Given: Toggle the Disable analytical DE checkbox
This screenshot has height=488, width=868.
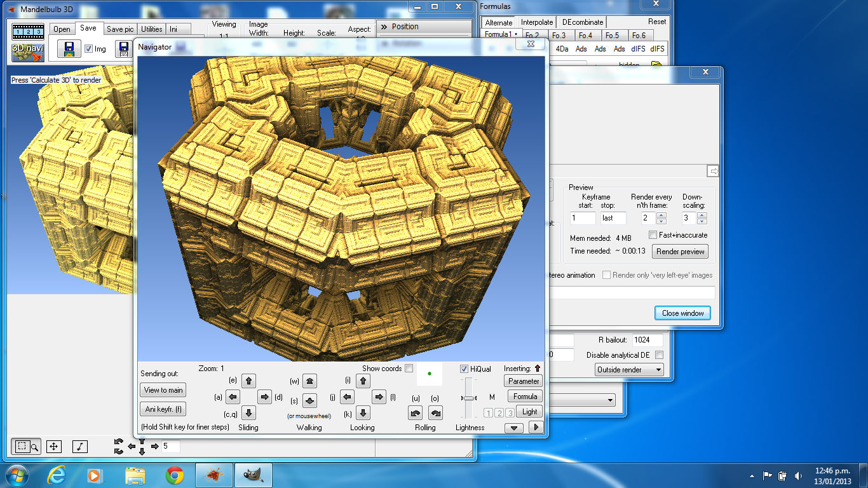Looking at the screenshot, I should pyautogui.click(x=659, y=355).
